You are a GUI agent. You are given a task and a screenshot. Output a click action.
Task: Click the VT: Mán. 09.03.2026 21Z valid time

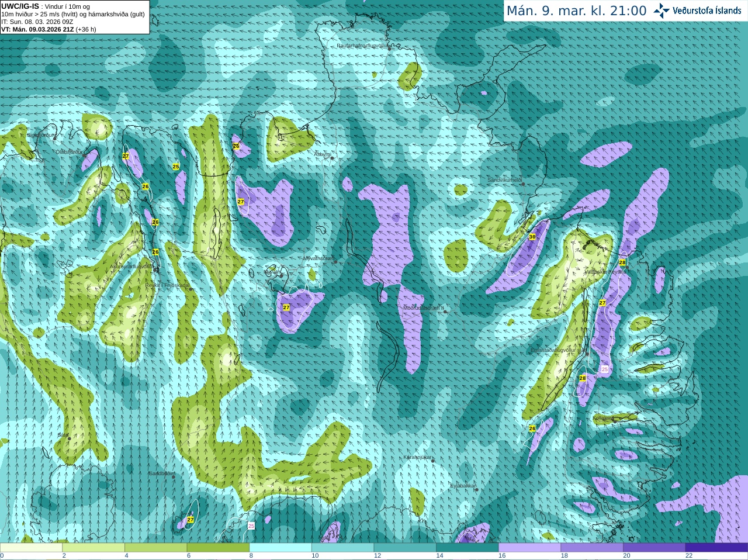[49, 29]
